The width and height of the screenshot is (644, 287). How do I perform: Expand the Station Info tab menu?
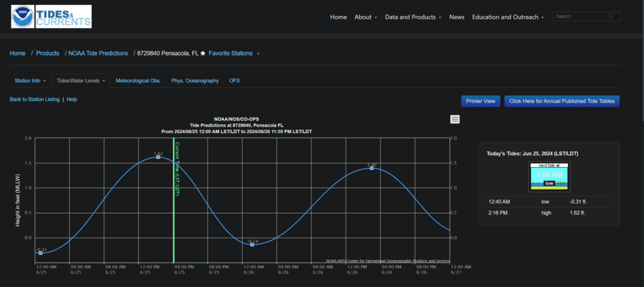pos(30,81)
